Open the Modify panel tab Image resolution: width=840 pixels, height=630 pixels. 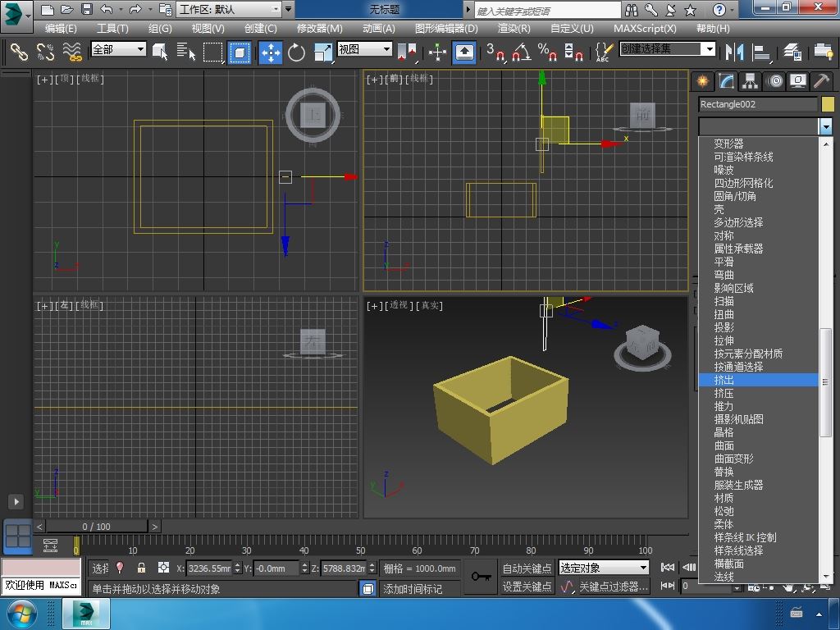pyautogui.click(x=727, y=81)
